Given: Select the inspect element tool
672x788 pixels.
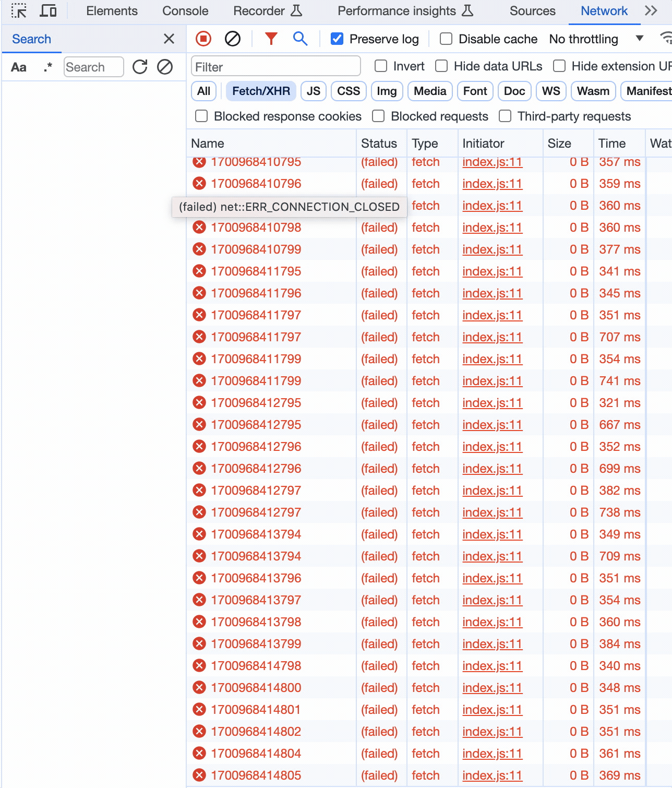Looking at the screenshot, I should (19, 10).
